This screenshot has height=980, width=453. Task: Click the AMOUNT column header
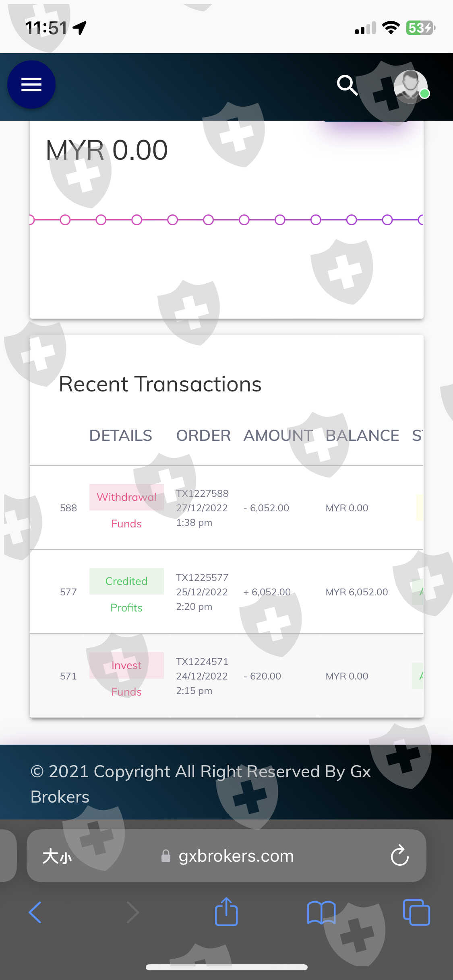pyautogui.click(x=278, y=435)
